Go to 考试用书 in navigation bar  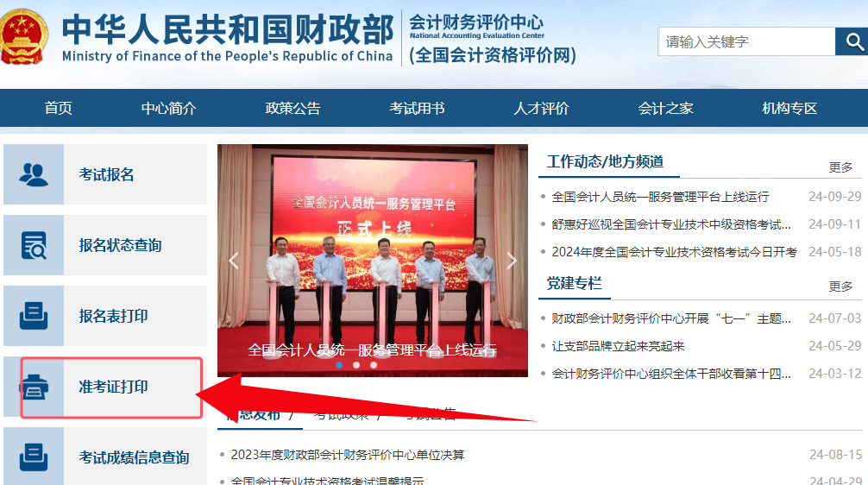click(x=417, y=108)
